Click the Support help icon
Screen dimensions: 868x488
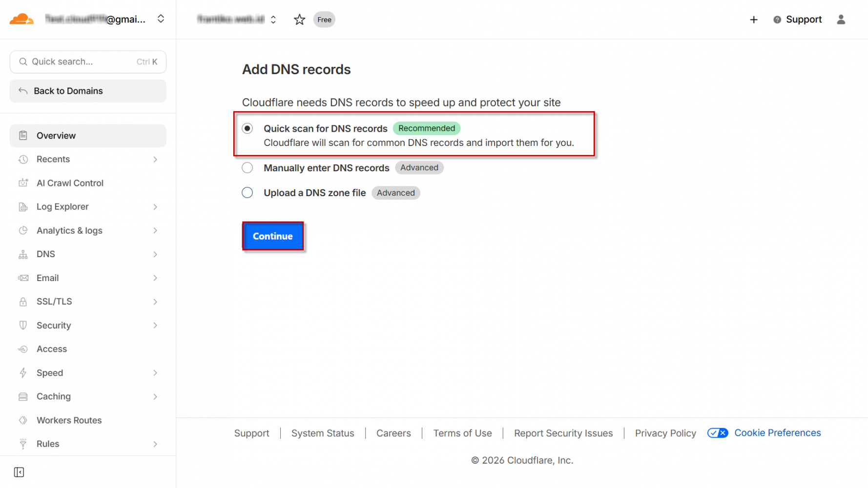[777, 20]
